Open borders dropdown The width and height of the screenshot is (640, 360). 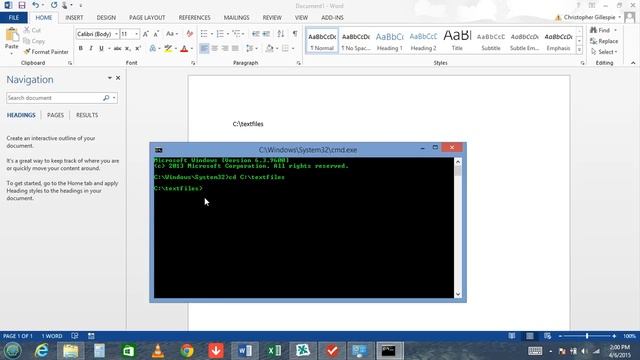293,49
